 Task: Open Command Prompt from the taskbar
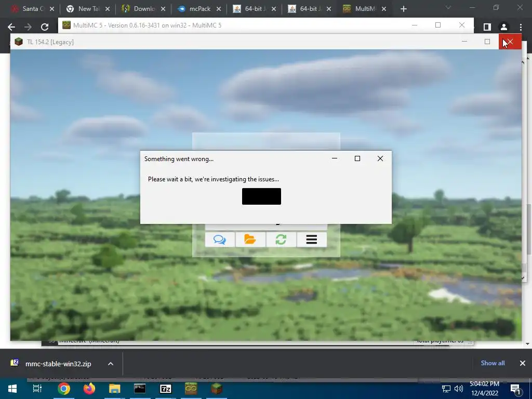click(140, 389)
